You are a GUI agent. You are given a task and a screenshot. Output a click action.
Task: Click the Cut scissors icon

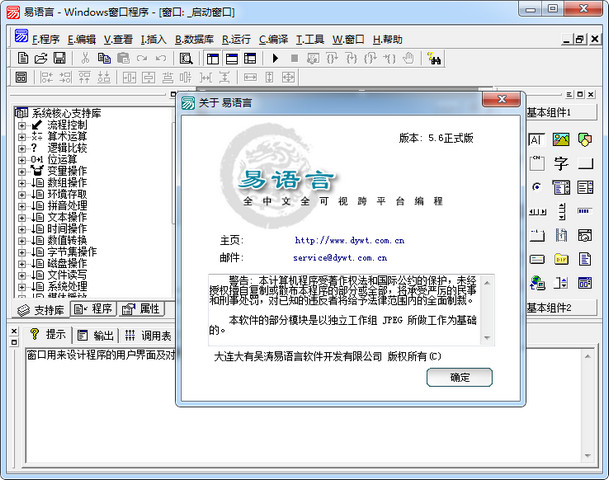(x=85, y=58)
